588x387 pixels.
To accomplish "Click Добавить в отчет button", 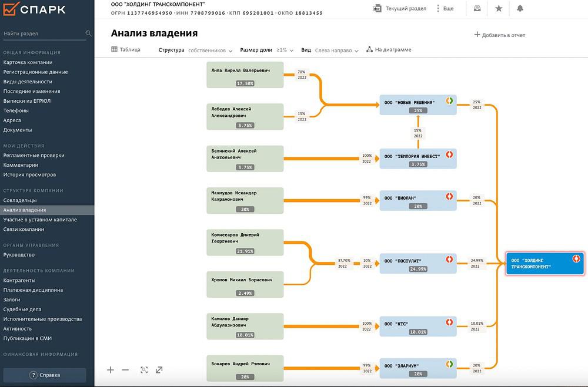I will (499, 35).
